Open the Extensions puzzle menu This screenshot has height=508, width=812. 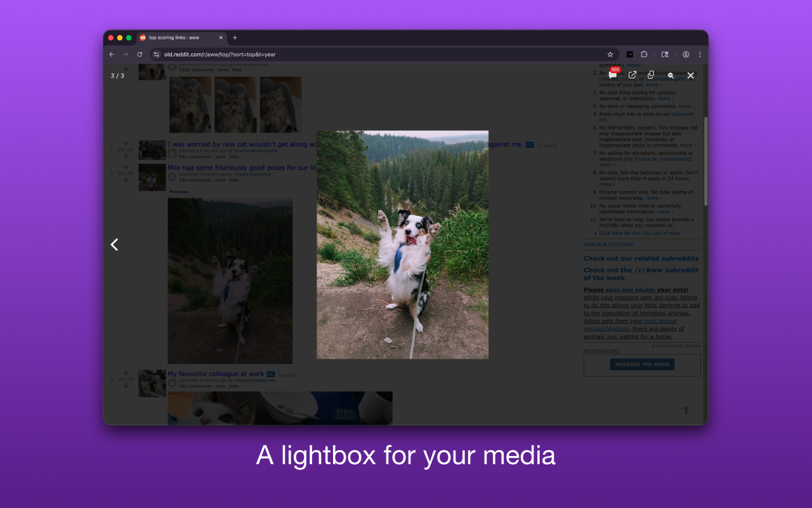(x=644, y=55)
